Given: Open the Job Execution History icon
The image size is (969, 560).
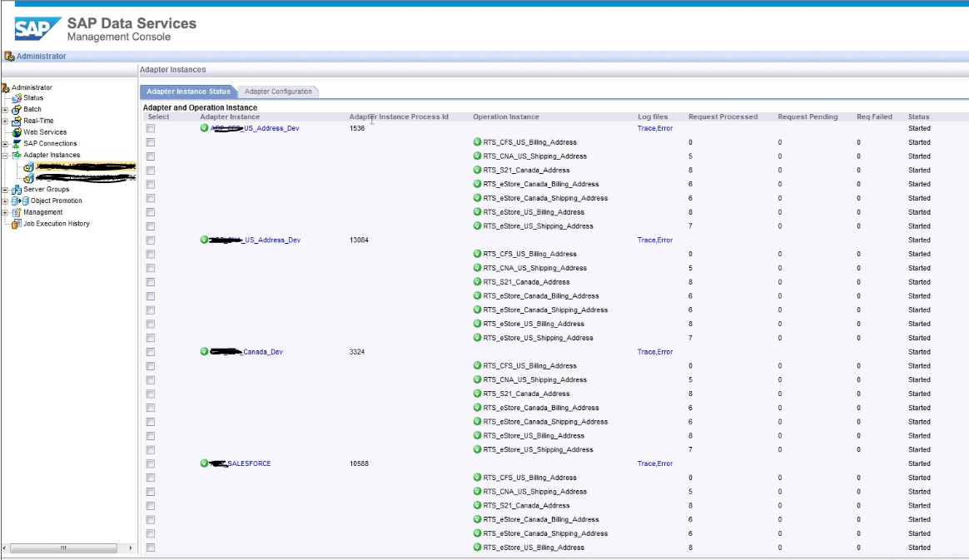Looking at the screenshot, I should (17, 224).
